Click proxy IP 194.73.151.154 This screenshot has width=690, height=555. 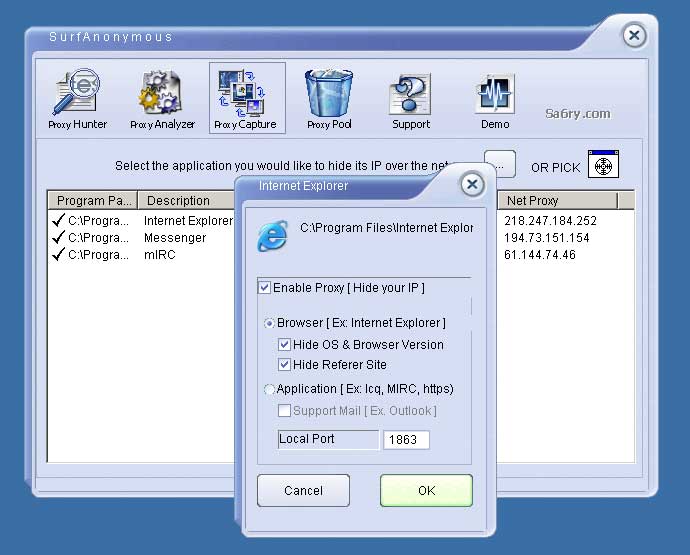pos(547,238)
